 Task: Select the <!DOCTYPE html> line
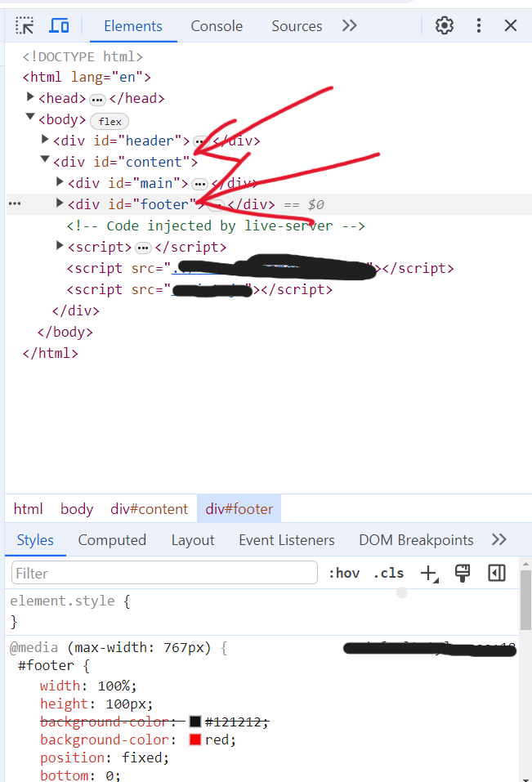(x=83, y=56)
